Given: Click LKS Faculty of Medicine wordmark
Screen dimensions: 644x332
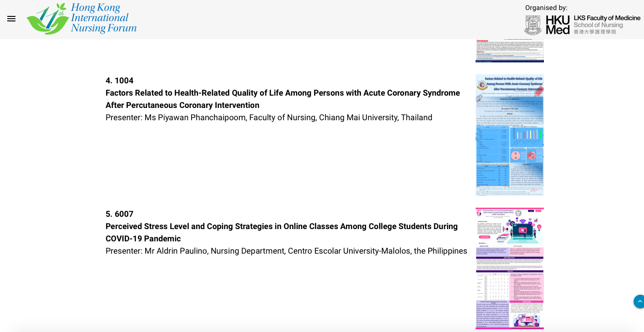Looking at the screenshot, I should click(607, 18).
